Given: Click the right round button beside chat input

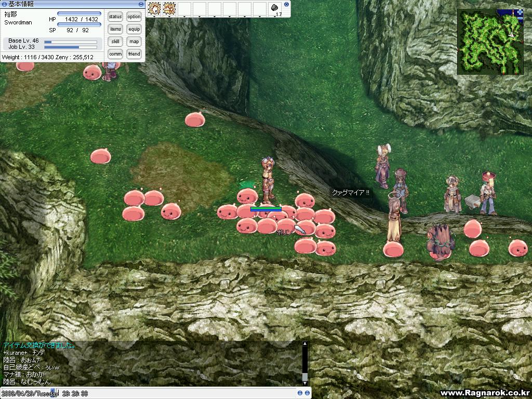Looking at the screenshot, I should [307, 393].
